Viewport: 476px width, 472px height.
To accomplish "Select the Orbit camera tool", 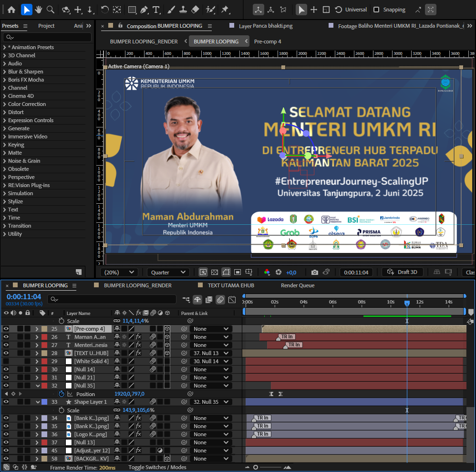I will pos(65,10).
